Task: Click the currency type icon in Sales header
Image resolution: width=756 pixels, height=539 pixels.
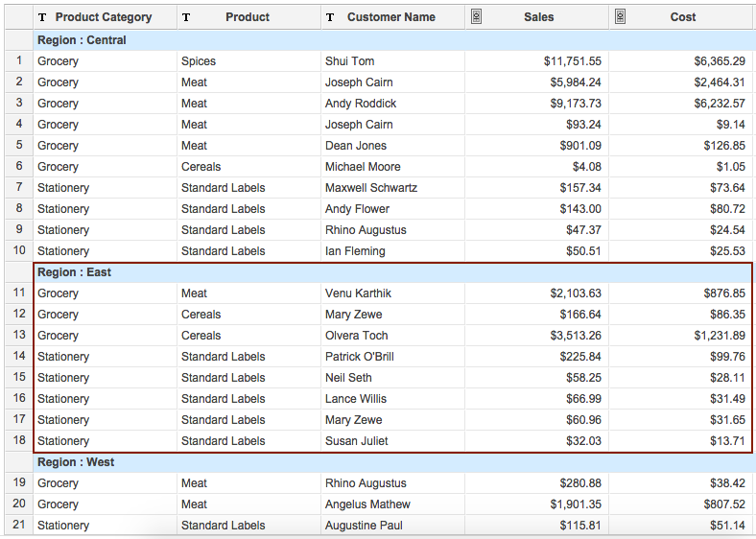Action: tap(476, 17)
